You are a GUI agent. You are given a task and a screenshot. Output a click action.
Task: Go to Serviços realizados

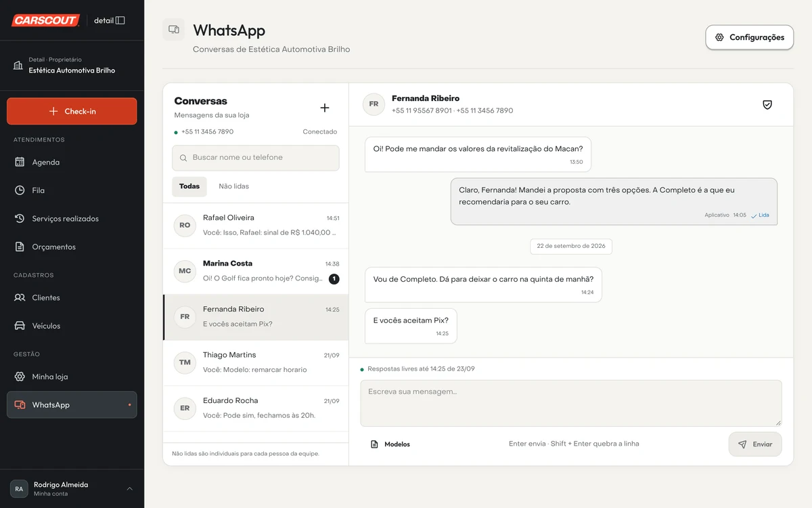tap(72, 219)
